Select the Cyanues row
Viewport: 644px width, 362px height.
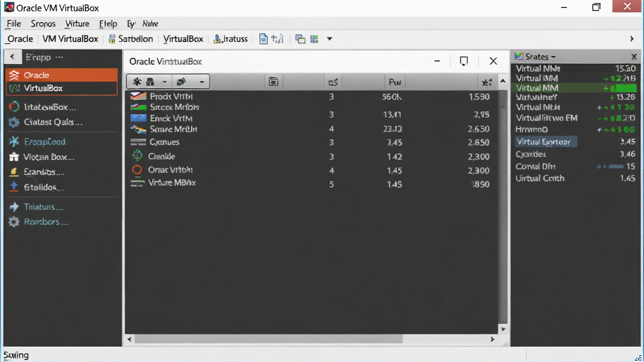click(311, 142)
